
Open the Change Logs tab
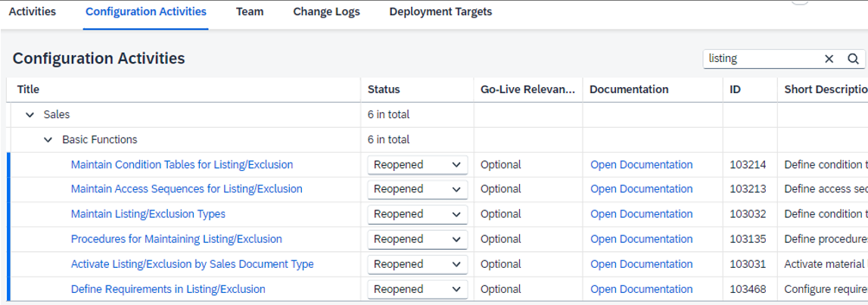pos(327,11)
